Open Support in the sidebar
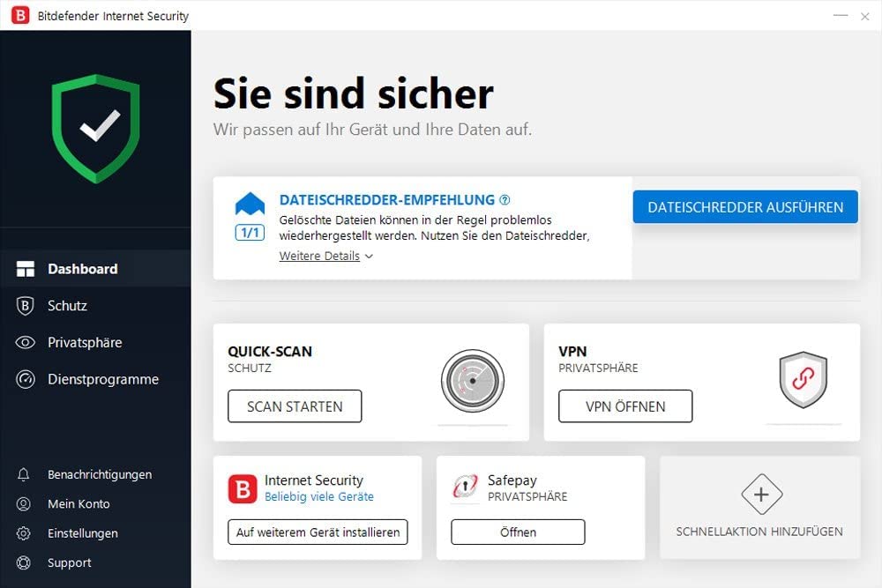This screenshot has height=588, width=882. coord(95,562)
